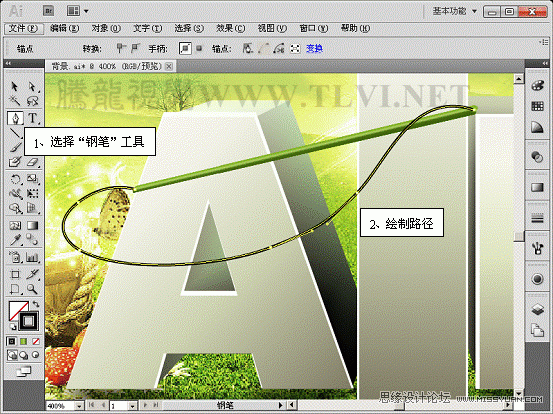Select the Eraser tool
This screenshot has width=553, height=414.
[x=32, y=162]
